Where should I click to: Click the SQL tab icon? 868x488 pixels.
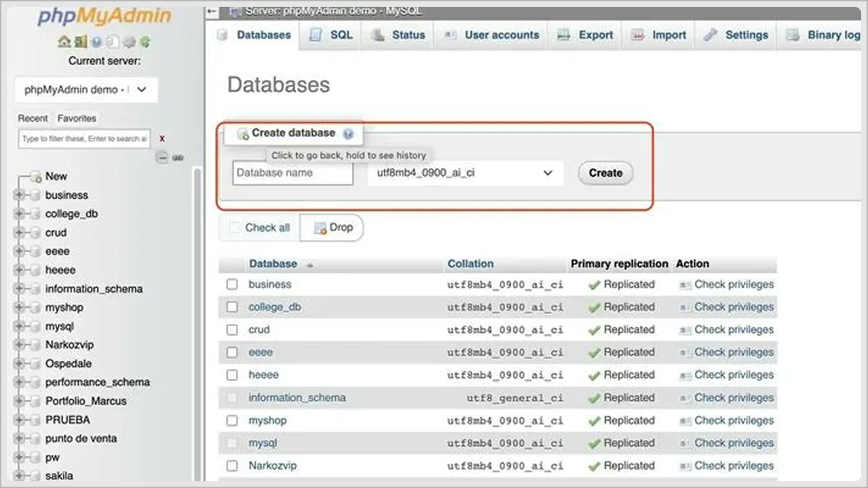point(315,35)
